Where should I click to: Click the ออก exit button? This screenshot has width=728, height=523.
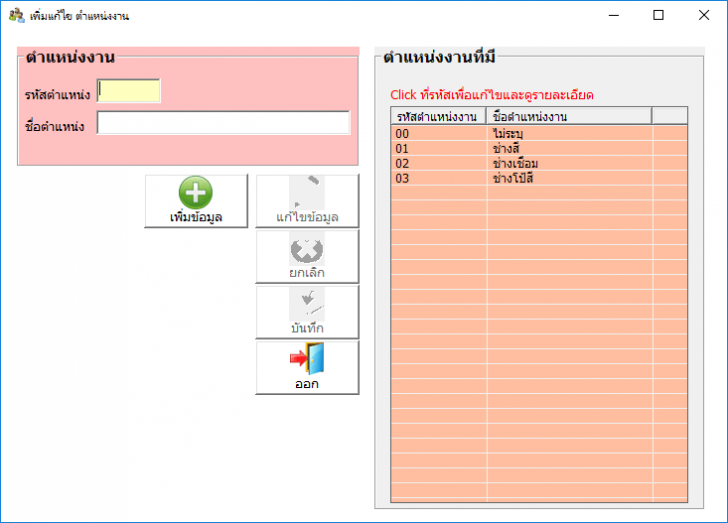pos(307,368)
